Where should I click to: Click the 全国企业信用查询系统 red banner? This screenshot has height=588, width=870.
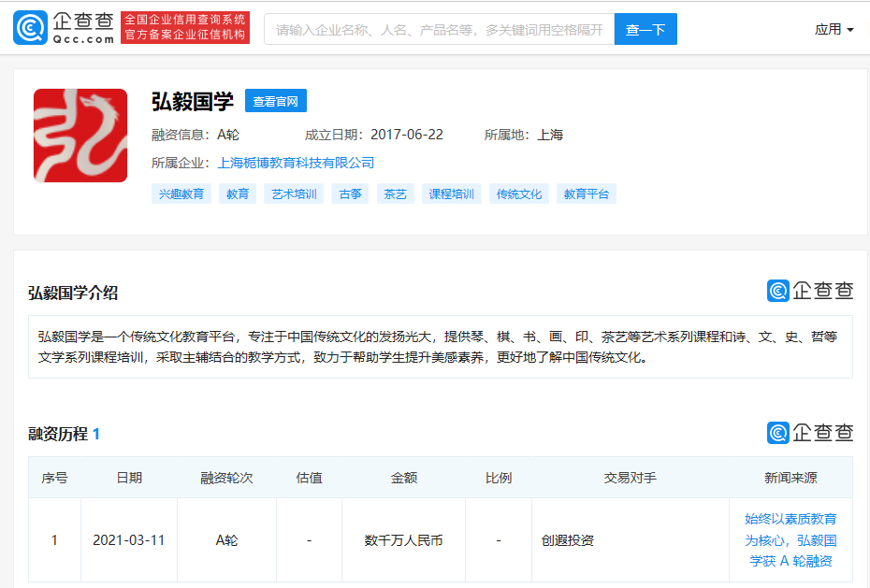[185, 27]
